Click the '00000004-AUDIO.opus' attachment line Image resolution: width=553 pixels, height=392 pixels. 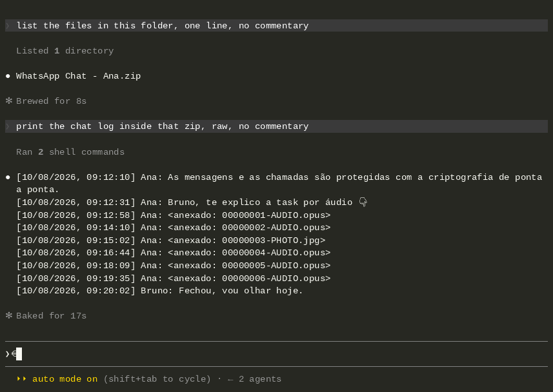173,253
